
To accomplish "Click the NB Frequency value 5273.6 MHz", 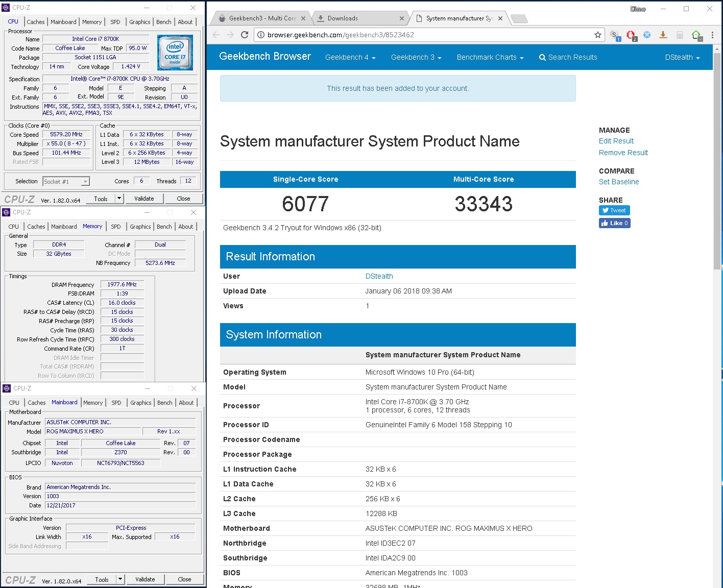I will click(160, 263).
